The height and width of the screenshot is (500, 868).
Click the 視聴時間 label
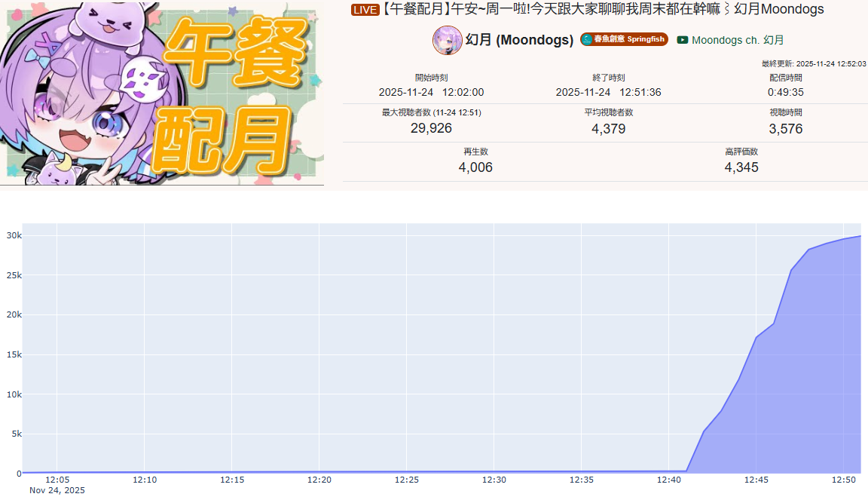point(786,112)
